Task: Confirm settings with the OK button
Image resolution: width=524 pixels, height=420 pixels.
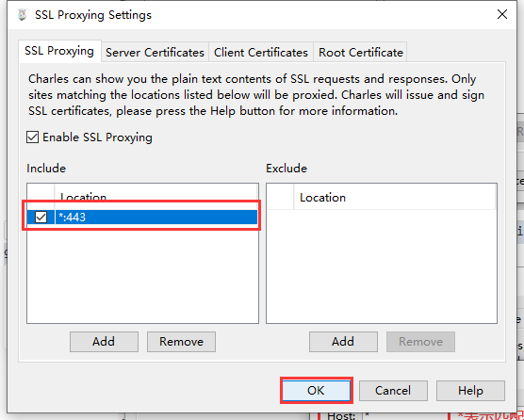Action: 316,390
